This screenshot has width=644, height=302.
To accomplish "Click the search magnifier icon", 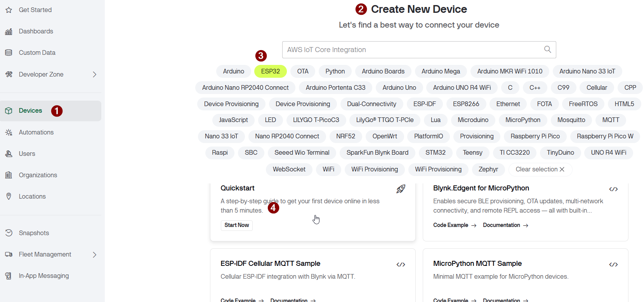I will pos(547,49).
